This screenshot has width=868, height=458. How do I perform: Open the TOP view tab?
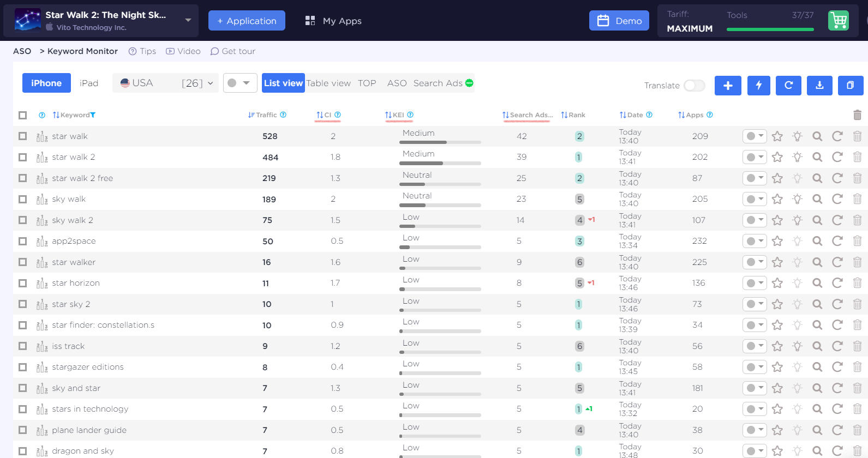367,83
